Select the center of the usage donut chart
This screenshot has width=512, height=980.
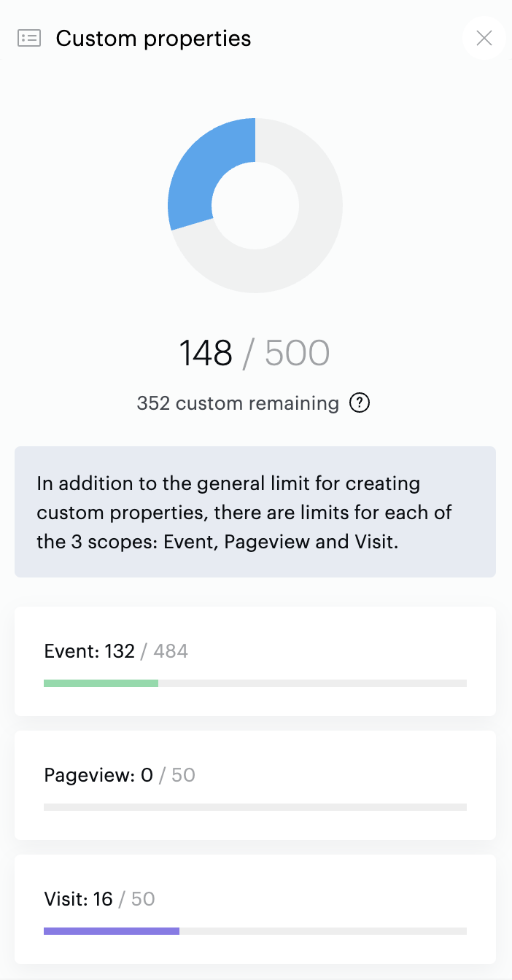pos(255,205)
